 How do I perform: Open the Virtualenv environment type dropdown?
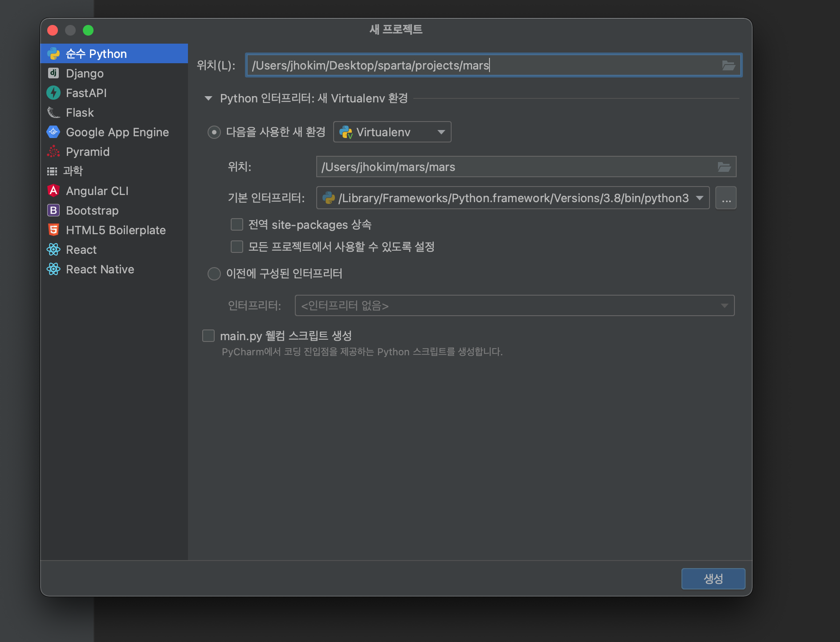tap(392, 132)
